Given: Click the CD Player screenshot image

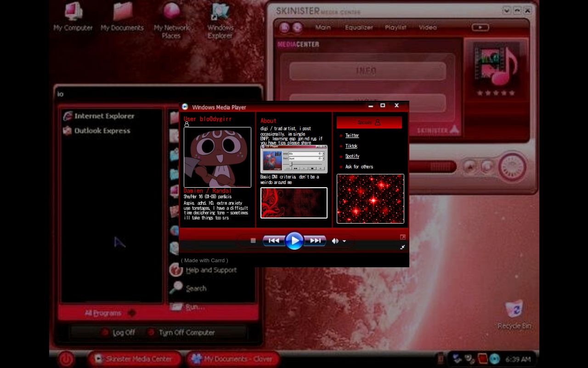Looking at the screenshot, I should coord(294,159).
